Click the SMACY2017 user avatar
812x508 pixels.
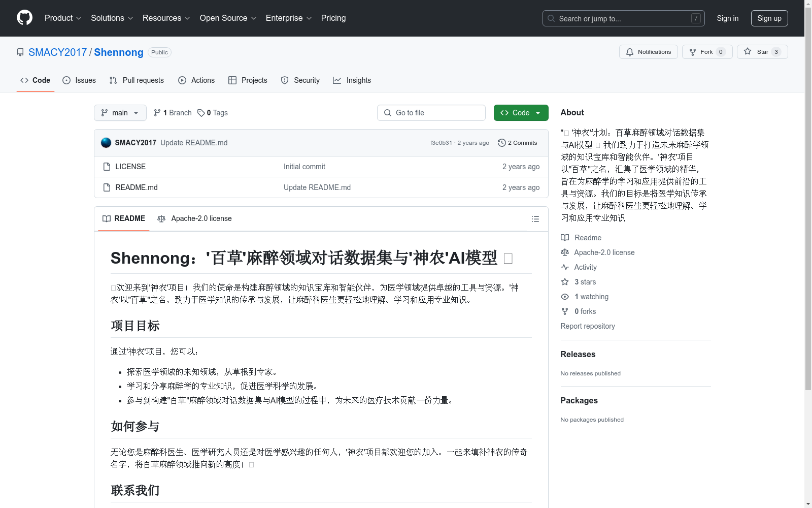click(106, 143)
